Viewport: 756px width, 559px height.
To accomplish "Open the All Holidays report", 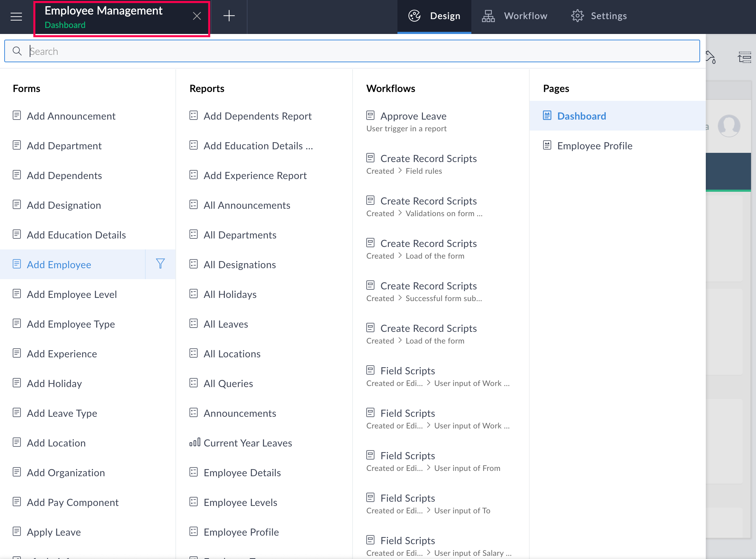I will pyautogui.click(x=230, y=294).
